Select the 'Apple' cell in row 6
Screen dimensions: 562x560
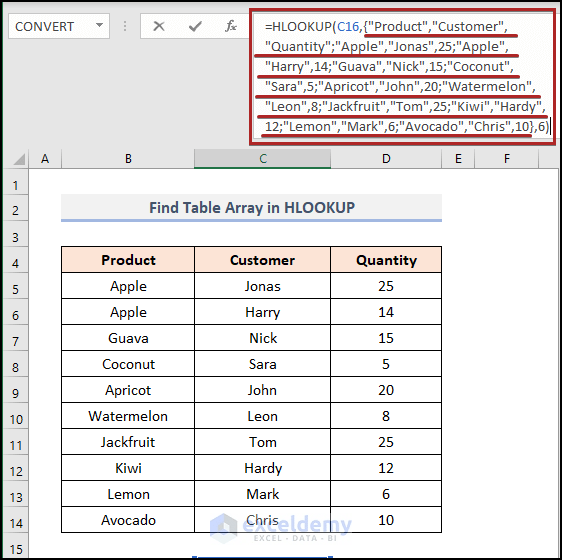(128, 312)
